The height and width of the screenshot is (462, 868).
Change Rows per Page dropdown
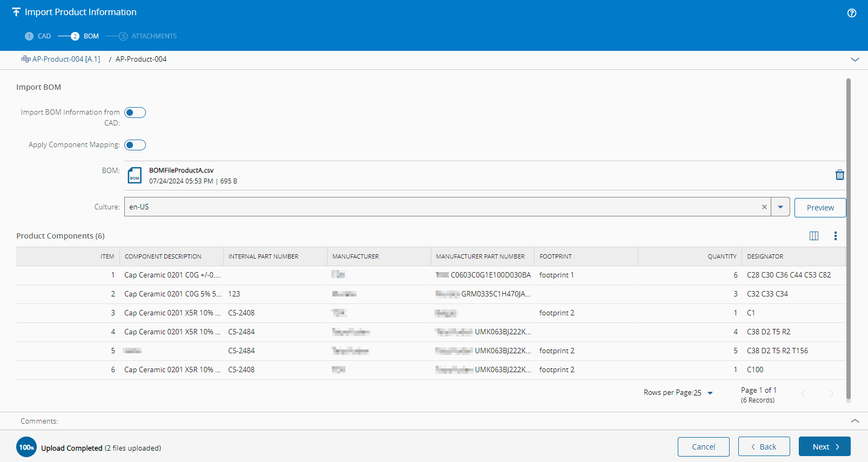(710, 393)
